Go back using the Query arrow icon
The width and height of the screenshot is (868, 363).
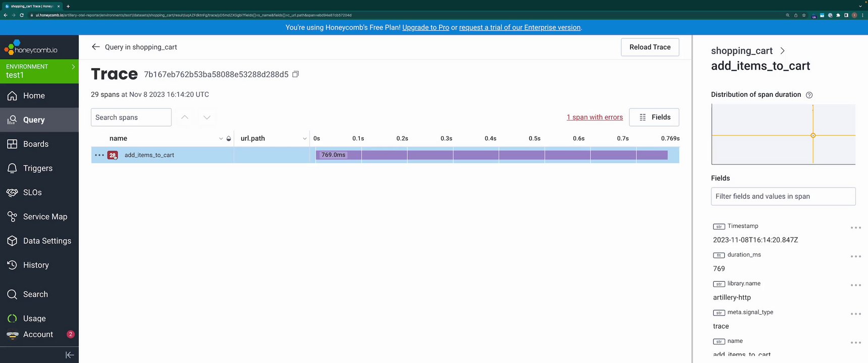(95, 47)
